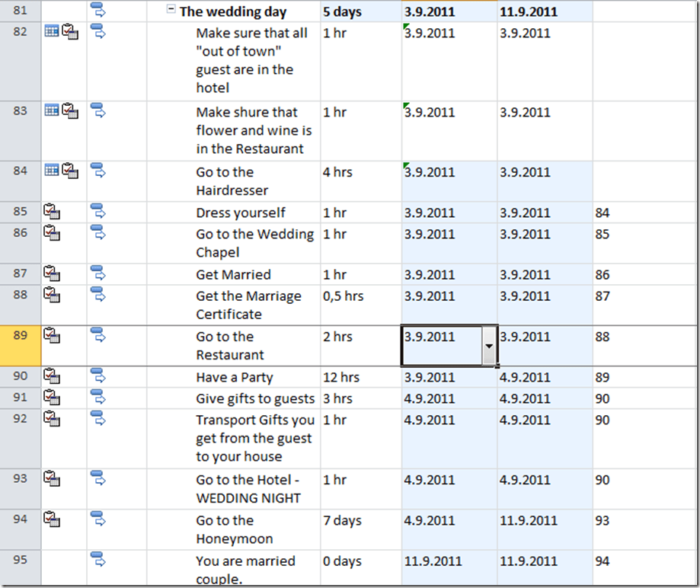
Task: Click the note indicator icon in row 83
Action: tap(70, 110)
